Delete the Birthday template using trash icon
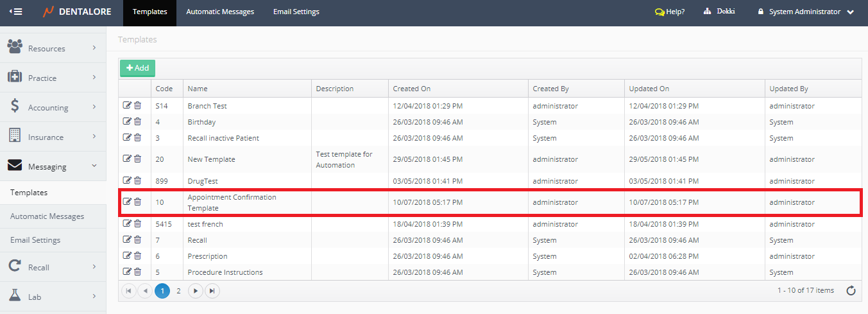This screenshot has height=314, width=868. [137, 122]
